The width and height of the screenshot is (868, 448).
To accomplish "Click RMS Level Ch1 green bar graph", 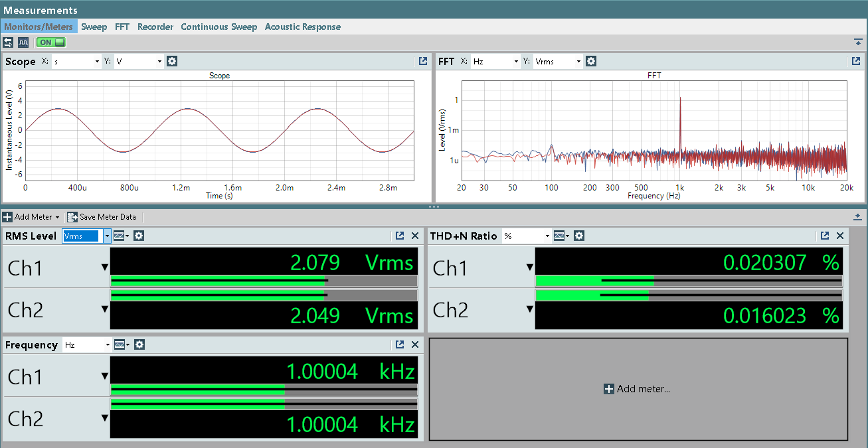I will tap(264, 281).
